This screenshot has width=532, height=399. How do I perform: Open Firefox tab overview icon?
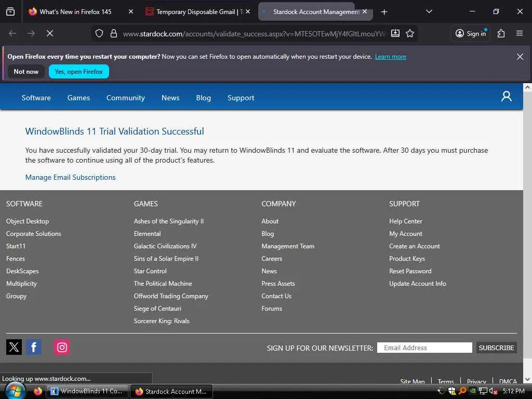coord(10,11)
